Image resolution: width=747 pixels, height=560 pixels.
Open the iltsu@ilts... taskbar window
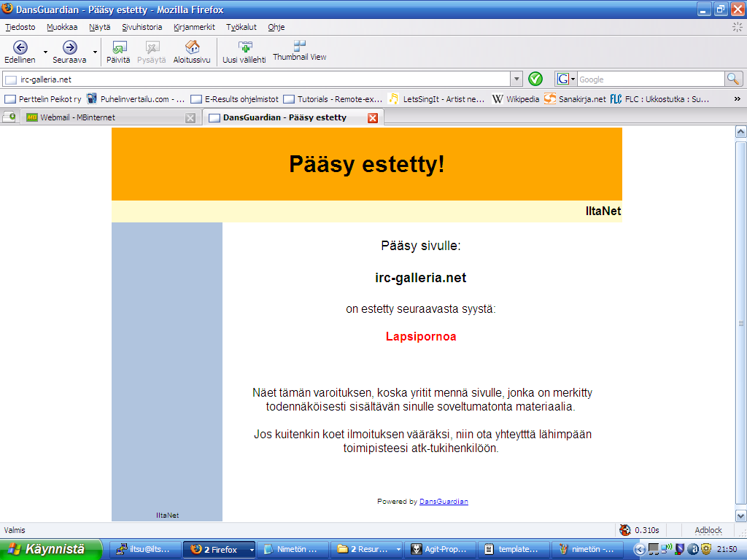pos(146,550)
